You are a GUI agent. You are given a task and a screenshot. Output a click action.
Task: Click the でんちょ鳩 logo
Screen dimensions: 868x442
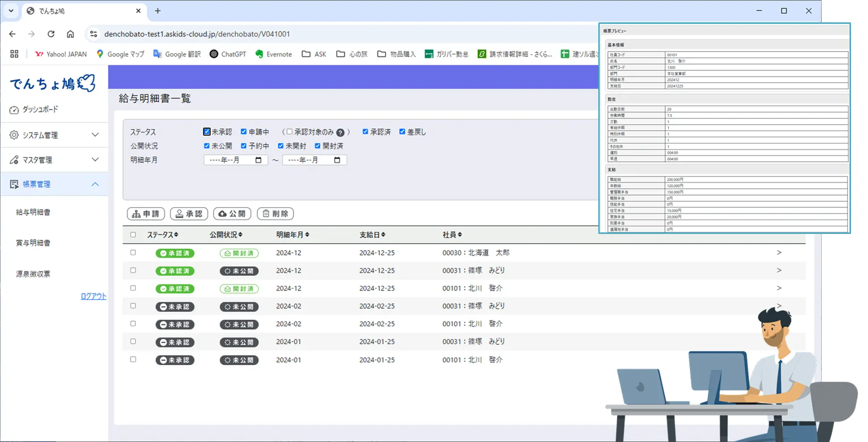click(53, 83)
